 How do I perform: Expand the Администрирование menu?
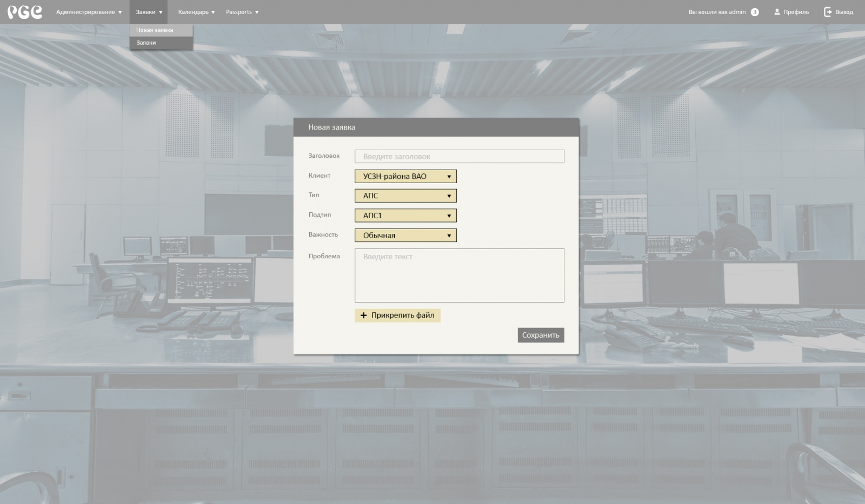coord(89,12)
